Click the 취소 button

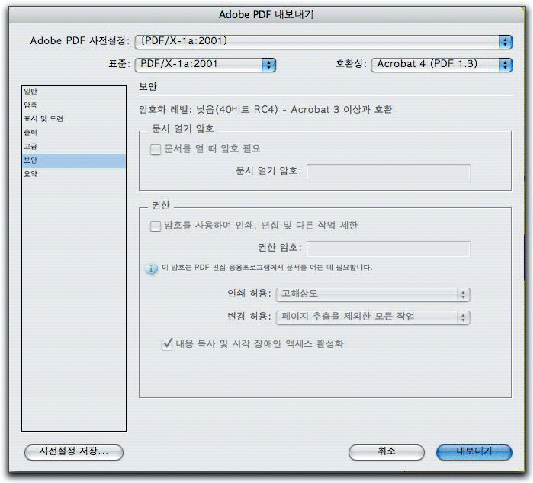click(386, 452)
